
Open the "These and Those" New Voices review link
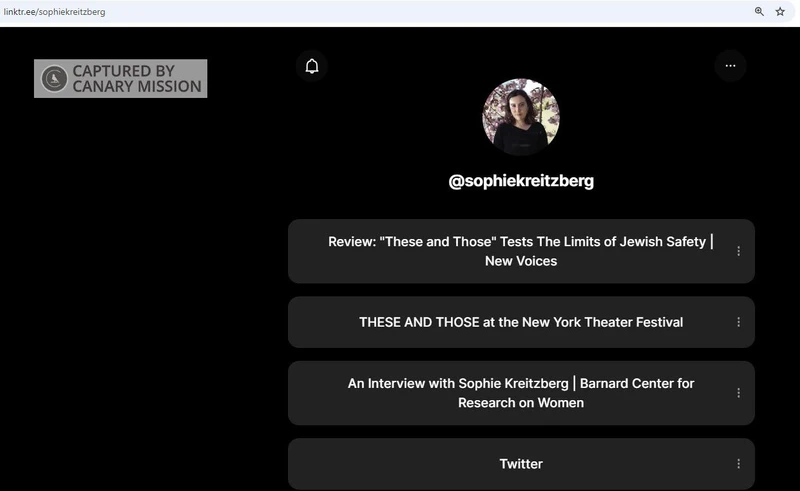click(520, 242)
